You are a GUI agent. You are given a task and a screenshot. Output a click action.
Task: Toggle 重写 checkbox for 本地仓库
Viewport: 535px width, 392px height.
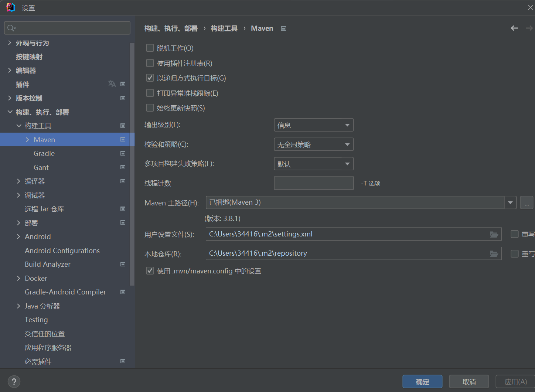[x=515, y=253]
